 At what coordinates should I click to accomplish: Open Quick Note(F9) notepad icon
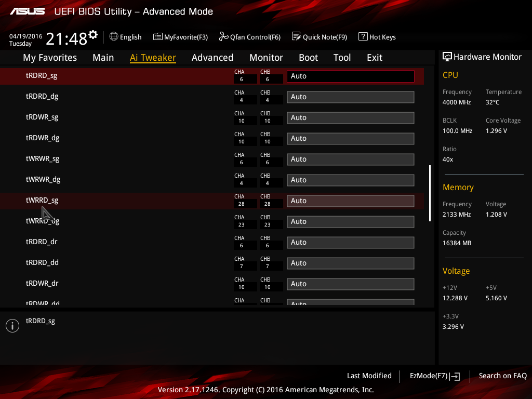296,36
